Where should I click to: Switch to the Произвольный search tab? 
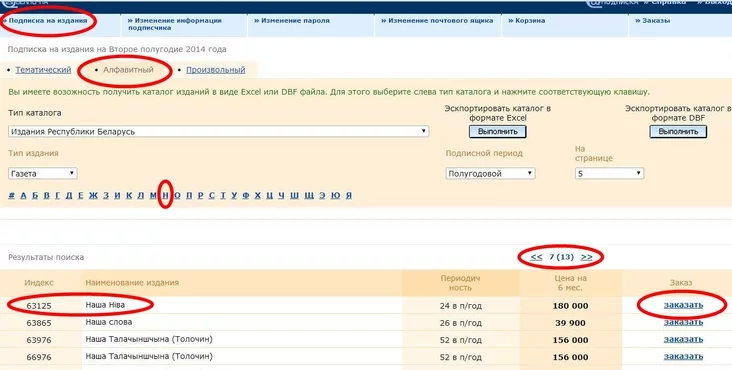tap(216, 70)
